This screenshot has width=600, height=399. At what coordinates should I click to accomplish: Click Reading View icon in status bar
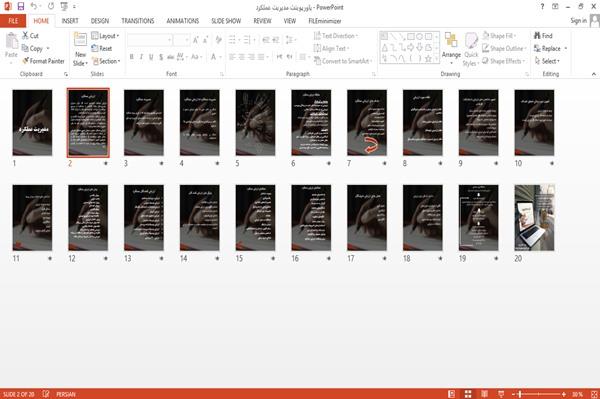pyautogui.click(x=484, y=394)
